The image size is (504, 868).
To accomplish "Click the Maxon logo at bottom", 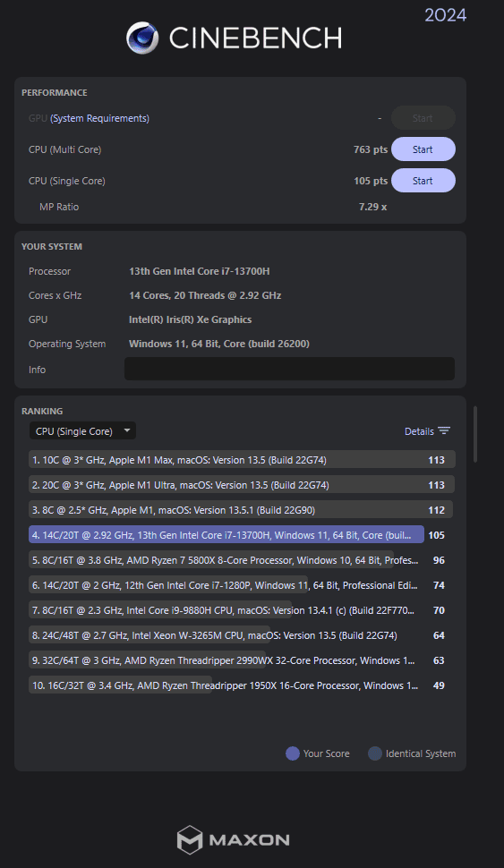I will [x=233, y=839].
